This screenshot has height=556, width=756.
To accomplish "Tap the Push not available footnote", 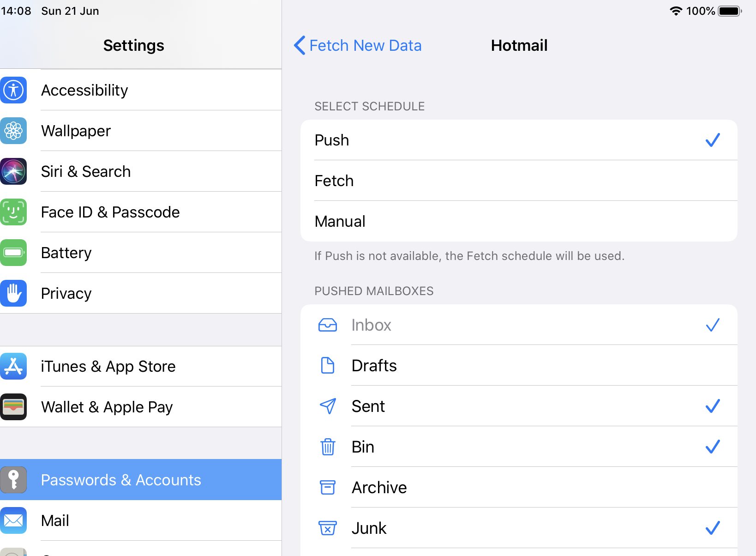I will tap(469, 256).
